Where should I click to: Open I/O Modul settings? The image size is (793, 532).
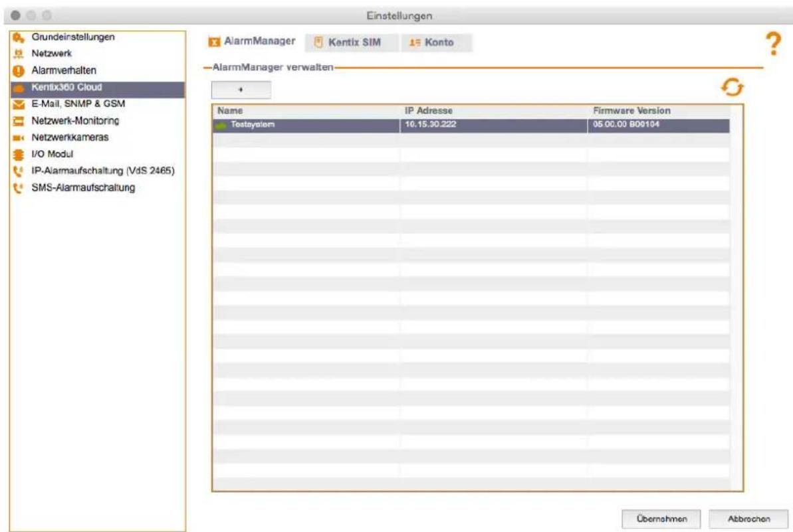tap(52, 154)
